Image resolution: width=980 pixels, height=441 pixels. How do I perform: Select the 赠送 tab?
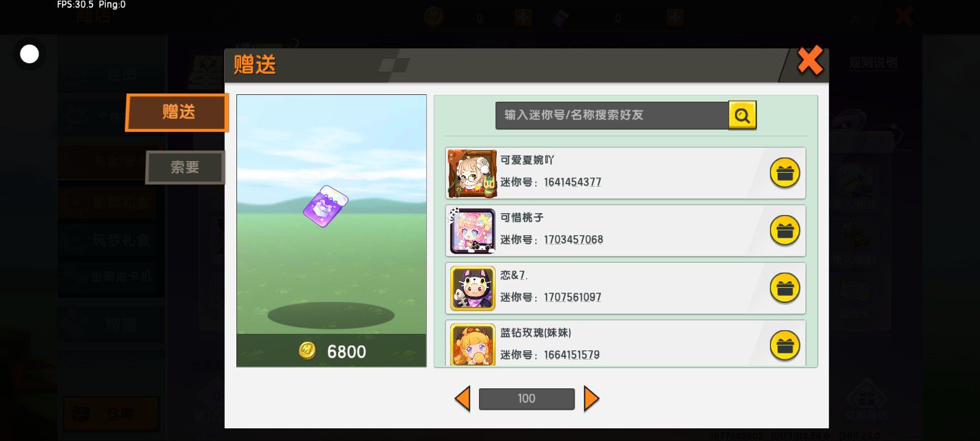click(x=178, y=112)
